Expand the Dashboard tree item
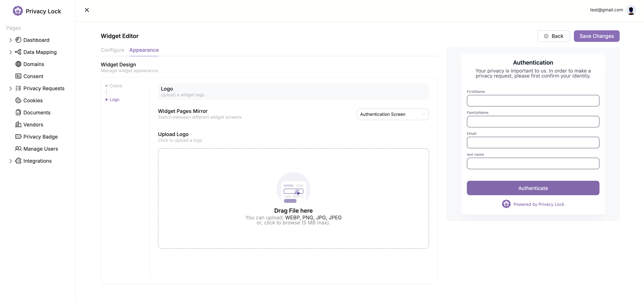This screenshot has height=302, width=644. [x=9, y=40]
